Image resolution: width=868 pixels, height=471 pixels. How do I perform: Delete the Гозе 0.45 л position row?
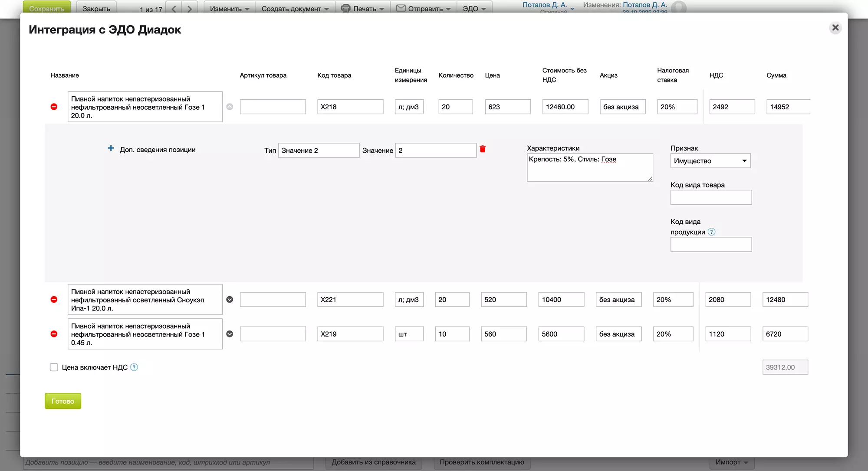[x=54, y=334]
